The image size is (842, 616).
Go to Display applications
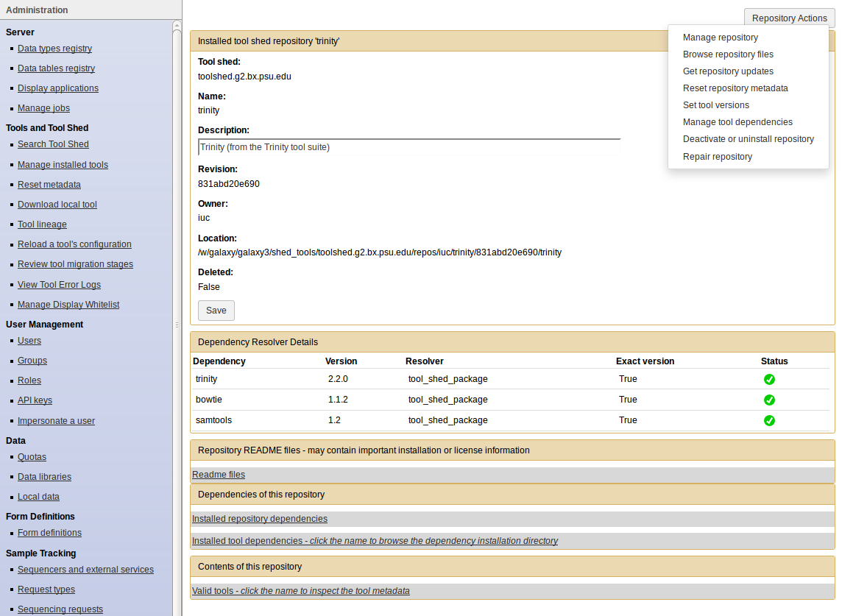pyautogui.click(x=58, y=88)
